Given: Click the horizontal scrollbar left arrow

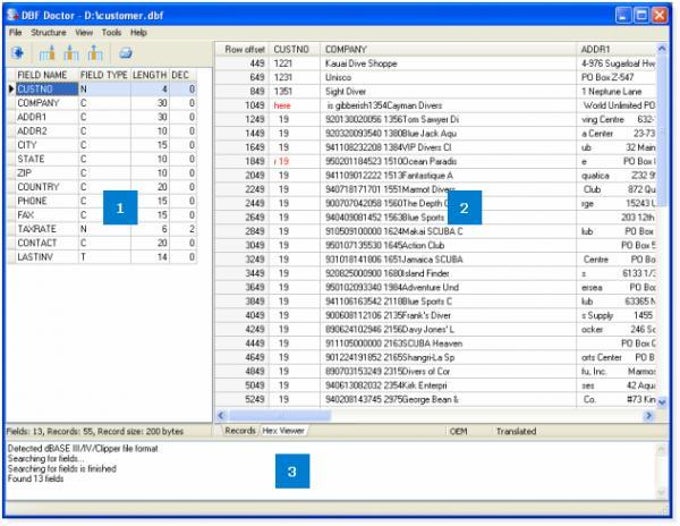Looking at the screenshot, I should [x=221, y=415].
